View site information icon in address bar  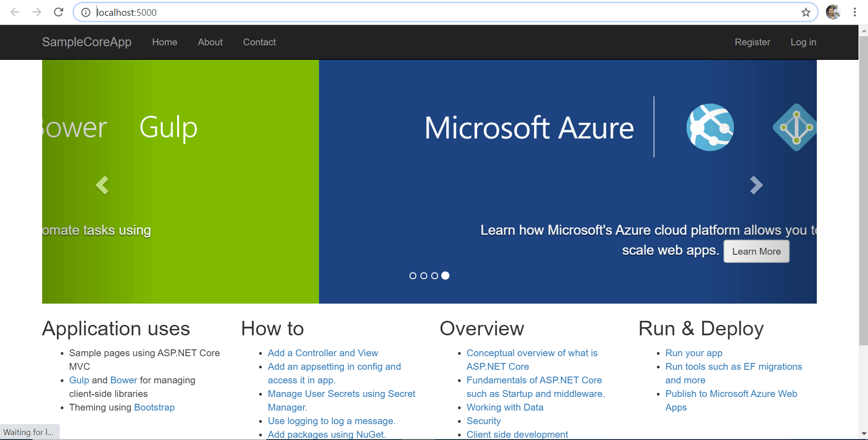coord(85,12)
